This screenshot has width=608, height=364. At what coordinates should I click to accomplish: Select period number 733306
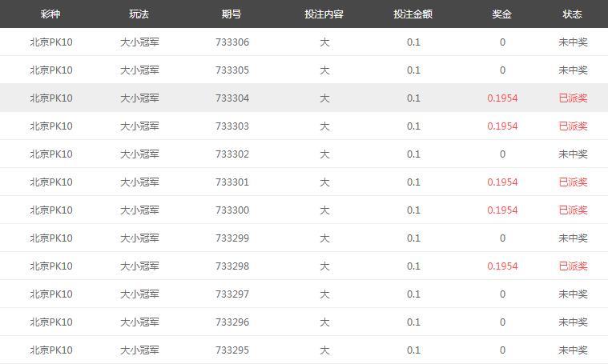232,42
